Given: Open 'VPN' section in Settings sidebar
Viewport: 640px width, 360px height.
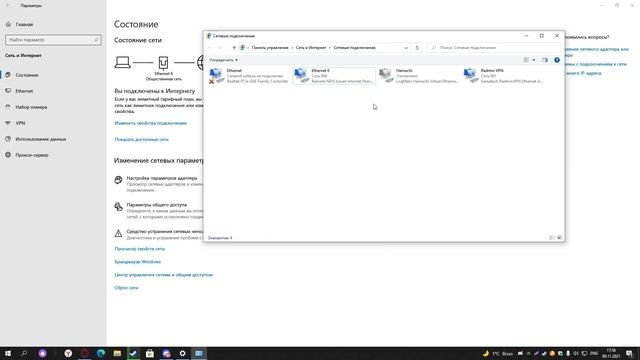Looking at the screenshot, I should click(53, 123).
